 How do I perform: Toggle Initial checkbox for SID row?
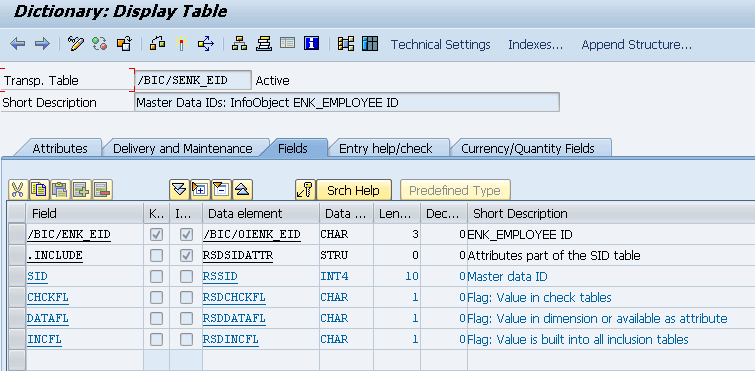pyautogui.click(x=186, y=277)
